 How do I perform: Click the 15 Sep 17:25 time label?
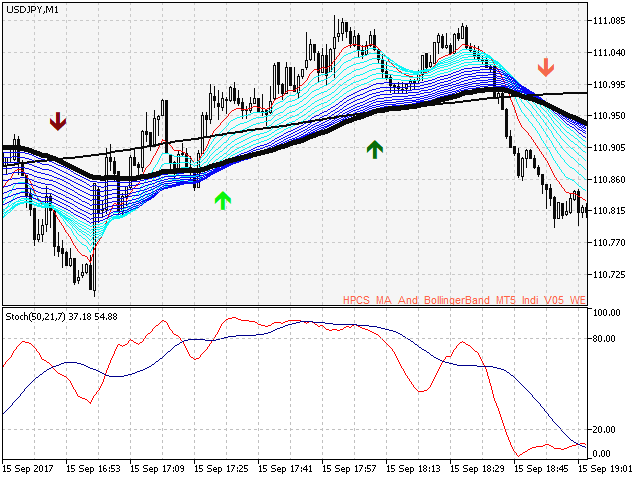[x=221, y=469]
